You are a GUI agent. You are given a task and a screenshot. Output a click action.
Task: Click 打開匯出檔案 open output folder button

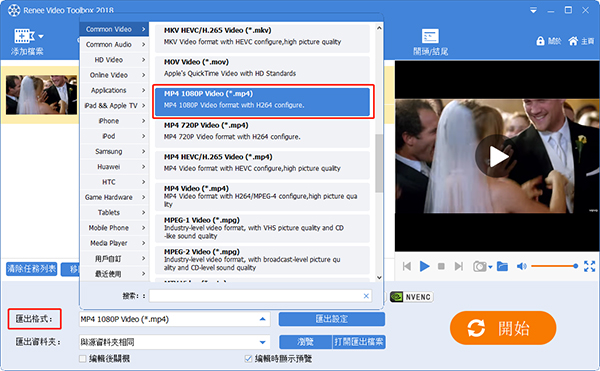pyautogui.click(x=359, y=342)
